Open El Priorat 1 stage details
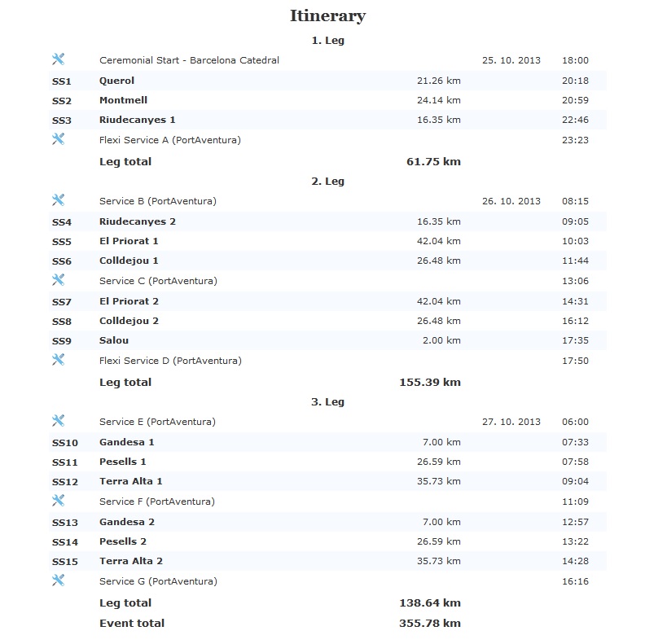667x644 pixels. (x=129, y=242)
